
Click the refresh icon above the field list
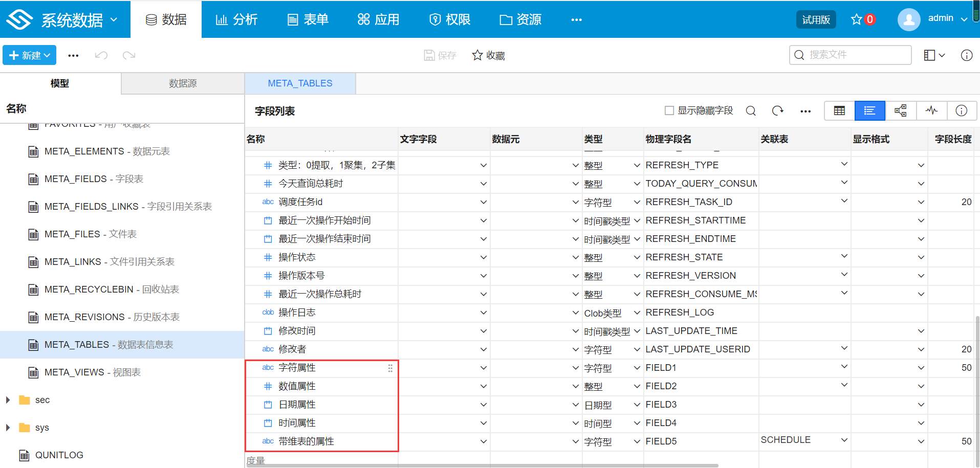coord(778,110)
